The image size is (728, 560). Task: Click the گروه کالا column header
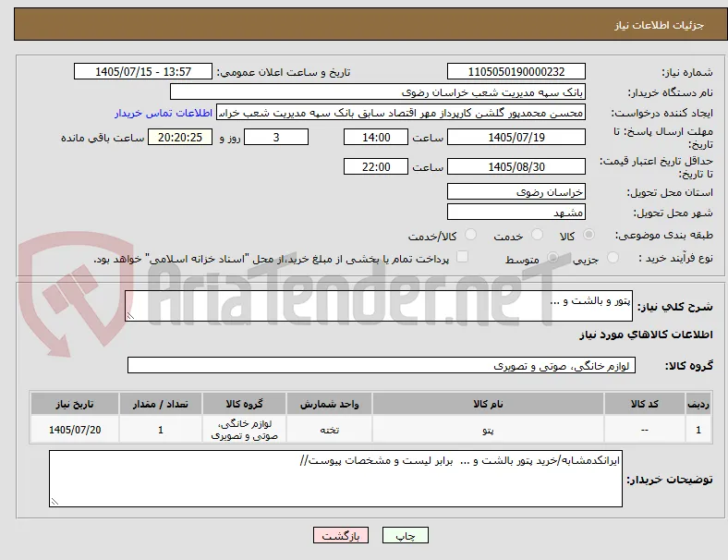pos(244,404)
